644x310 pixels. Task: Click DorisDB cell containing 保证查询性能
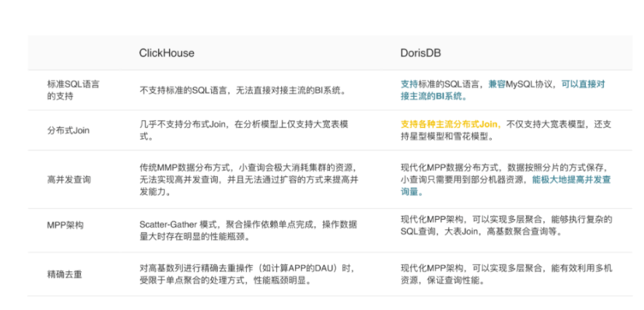pyautogui.click(x=506, y=274)
